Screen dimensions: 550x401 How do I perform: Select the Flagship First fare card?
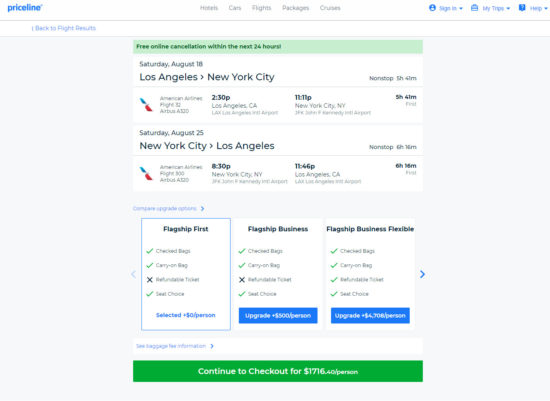coord(186,274)
